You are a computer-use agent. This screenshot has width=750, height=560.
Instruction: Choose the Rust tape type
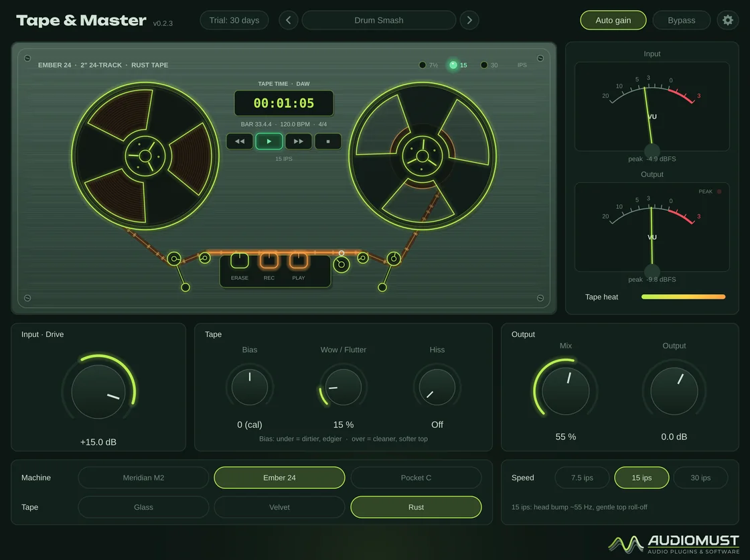click(416, 507)
